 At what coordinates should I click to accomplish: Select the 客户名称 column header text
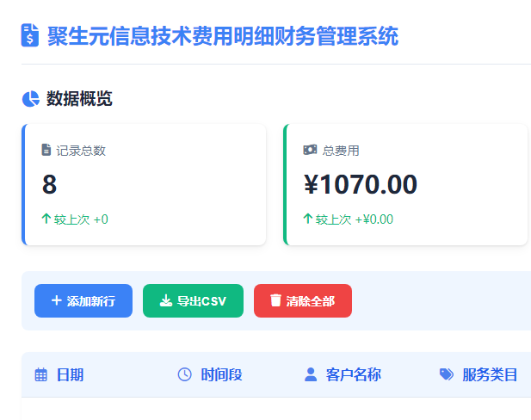click(x=354, y=374)
